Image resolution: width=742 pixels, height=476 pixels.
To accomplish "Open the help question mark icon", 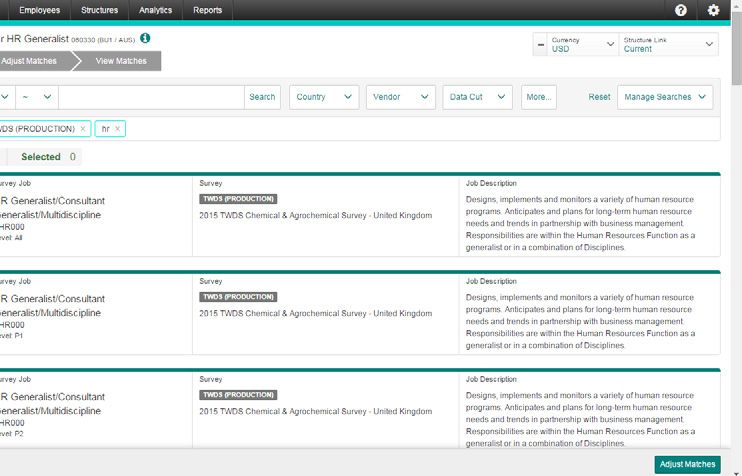I will [681, 10].
